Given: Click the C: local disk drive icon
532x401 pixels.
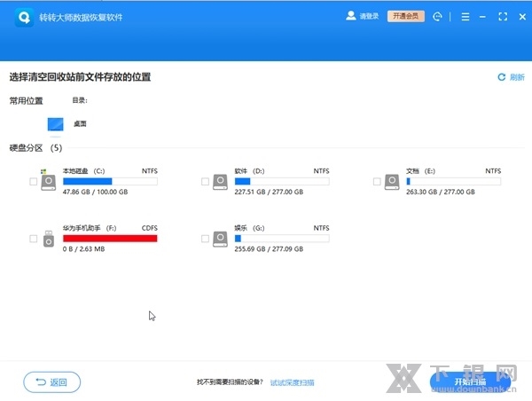Looking at the screenshot, I should (x=48, y=181).
